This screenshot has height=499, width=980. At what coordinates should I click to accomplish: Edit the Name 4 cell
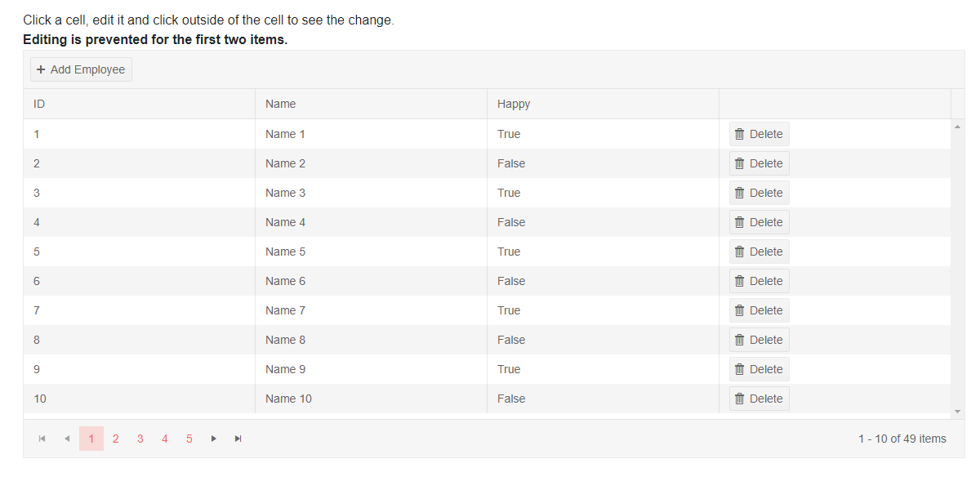tap(286, 222)
